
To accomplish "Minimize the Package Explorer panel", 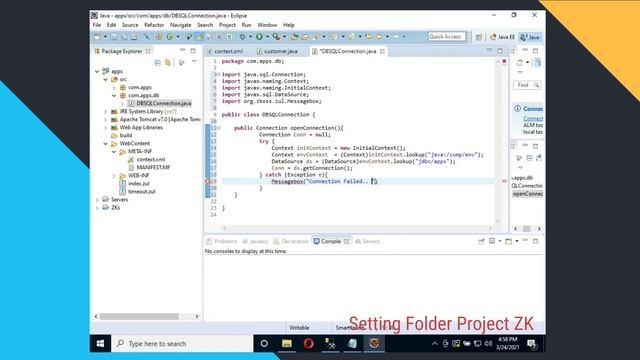I will tap(182, 51).
